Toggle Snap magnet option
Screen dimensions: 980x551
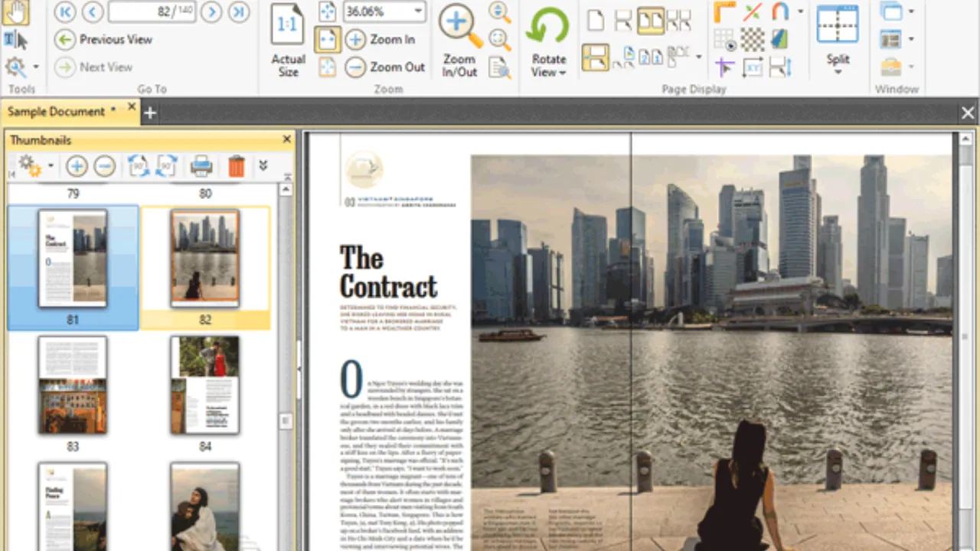pyautogui.click(x=780, y=11)
